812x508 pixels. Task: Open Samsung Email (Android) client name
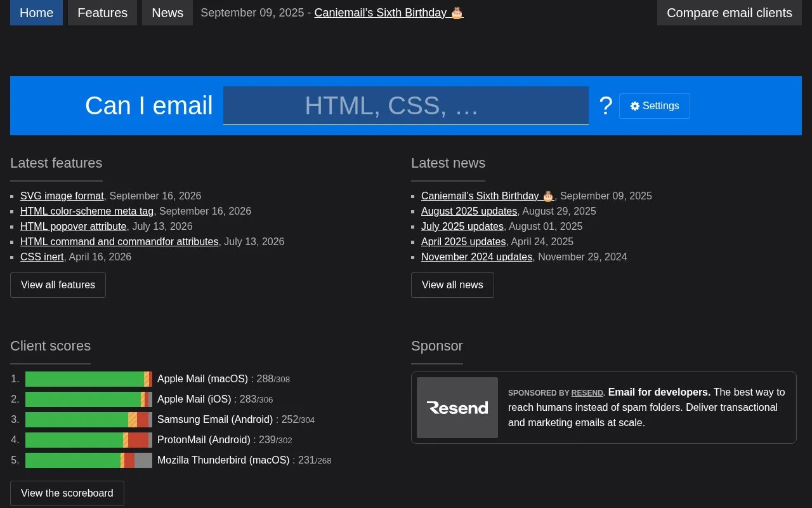tap(215, 420)
